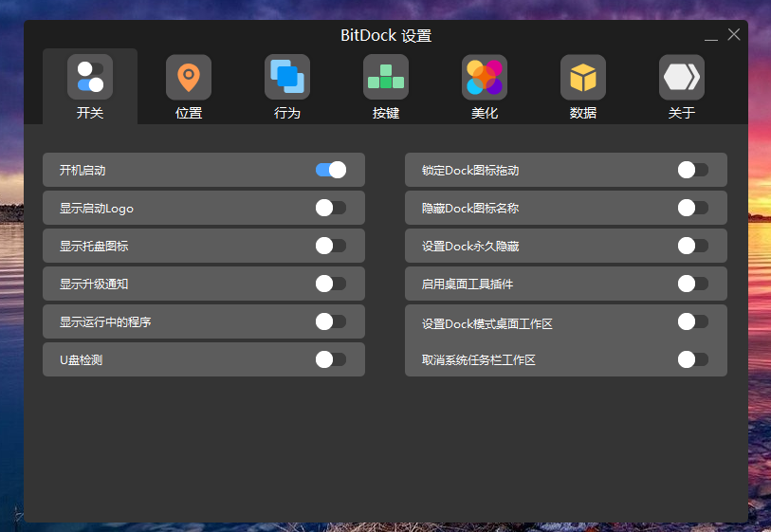Enable the 显示运行中的程序 toggle
This screenshot has height=532, width=771.
[331, 321]
